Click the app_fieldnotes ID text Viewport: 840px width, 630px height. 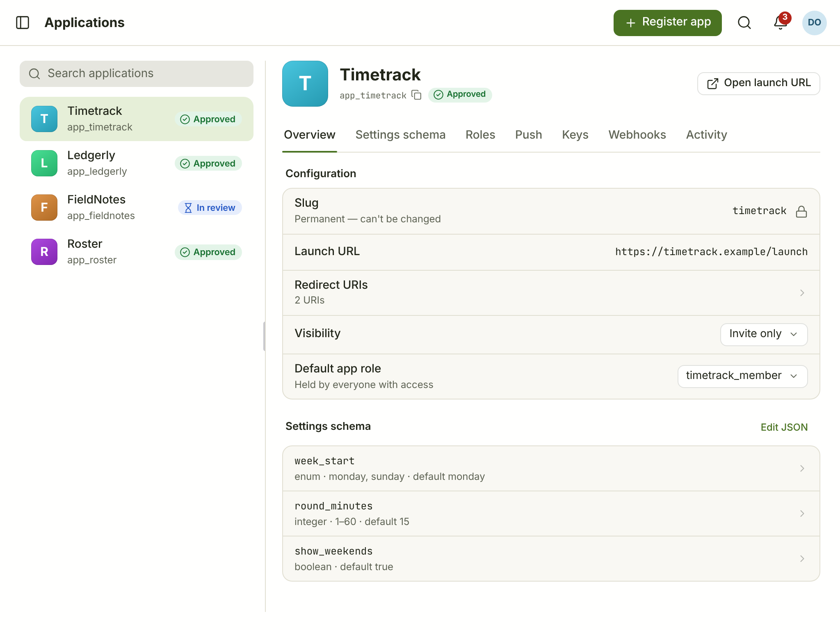pos(101,216)
